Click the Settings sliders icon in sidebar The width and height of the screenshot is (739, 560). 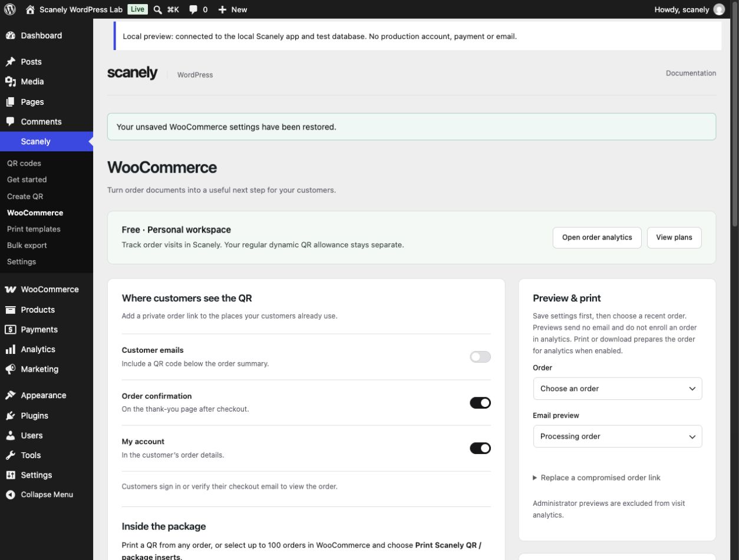coord(10,475)
